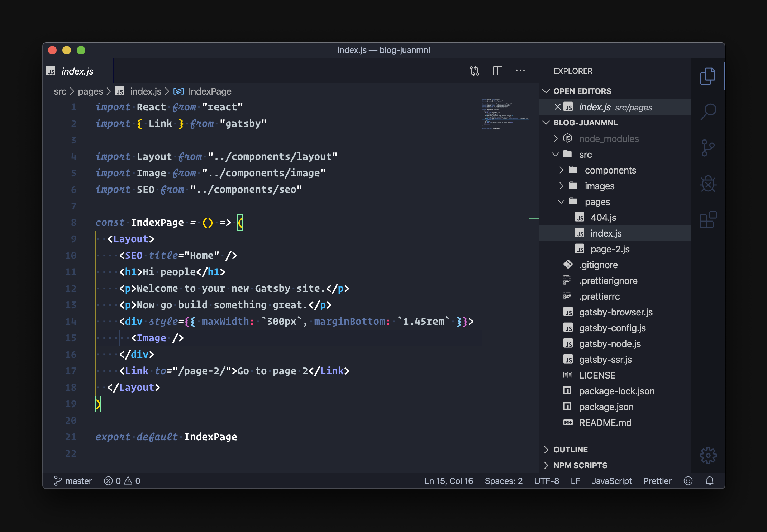Select the index.js editor tab
Viewport: 767px width, 532px height.
77,71
